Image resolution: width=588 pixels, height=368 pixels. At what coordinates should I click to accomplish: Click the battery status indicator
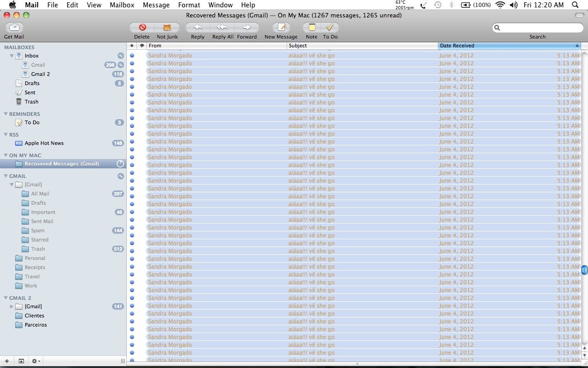[x=475, y=5]
